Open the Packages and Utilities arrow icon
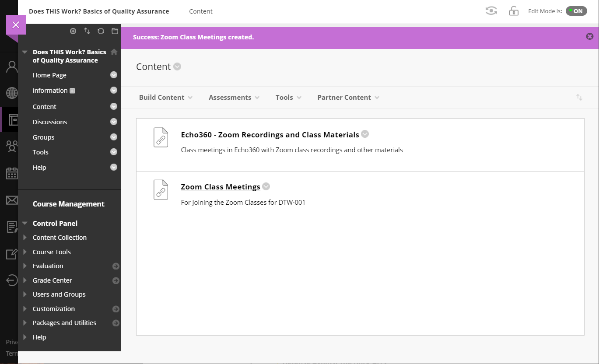 [116, 323]
